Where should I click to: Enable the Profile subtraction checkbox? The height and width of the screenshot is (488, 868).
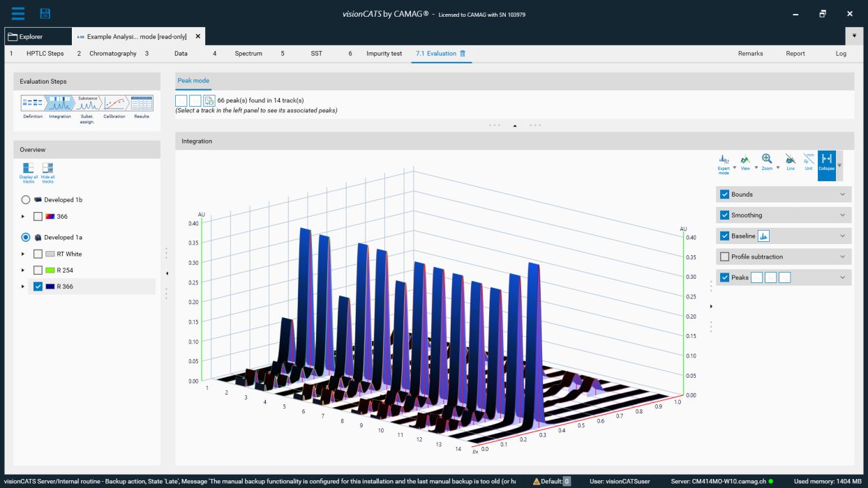(725, 256)
